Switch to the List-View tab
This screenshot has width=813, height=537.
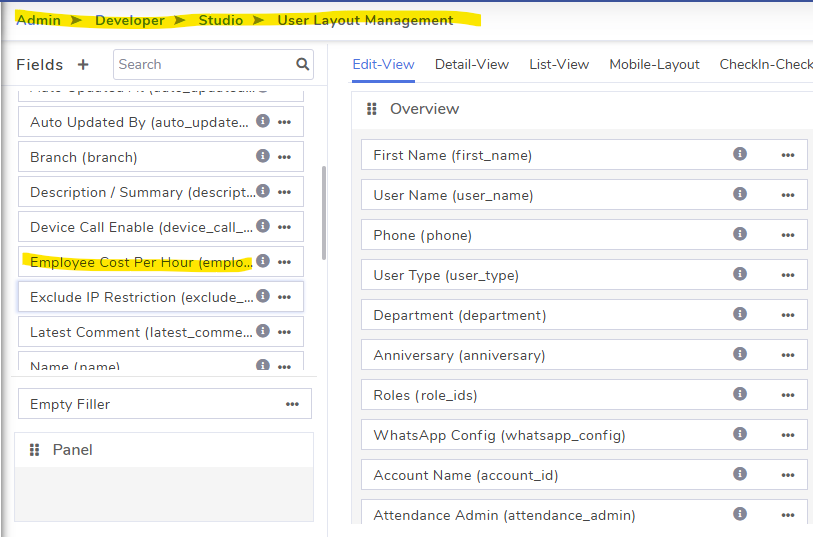pyautogui.click(x=559, y=64)
